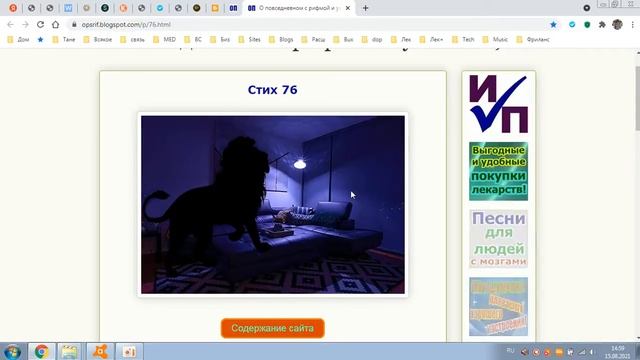Close the active 'О повседневном с рифмой' tab
The width and height of the screenshot is (640, 360).
click(348, 8)
